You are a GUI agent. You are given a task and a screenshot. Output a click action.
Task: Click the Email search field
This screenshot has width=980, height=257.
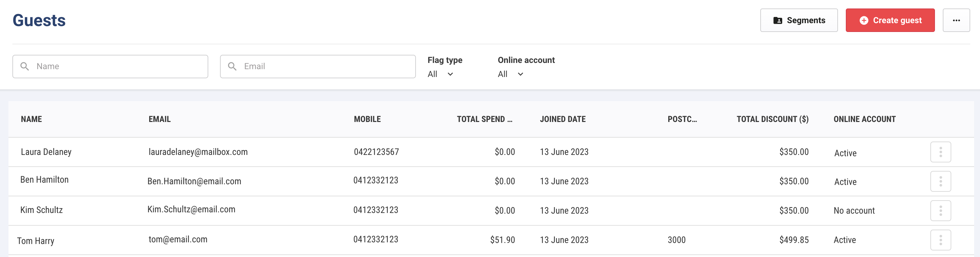point(318,67)
